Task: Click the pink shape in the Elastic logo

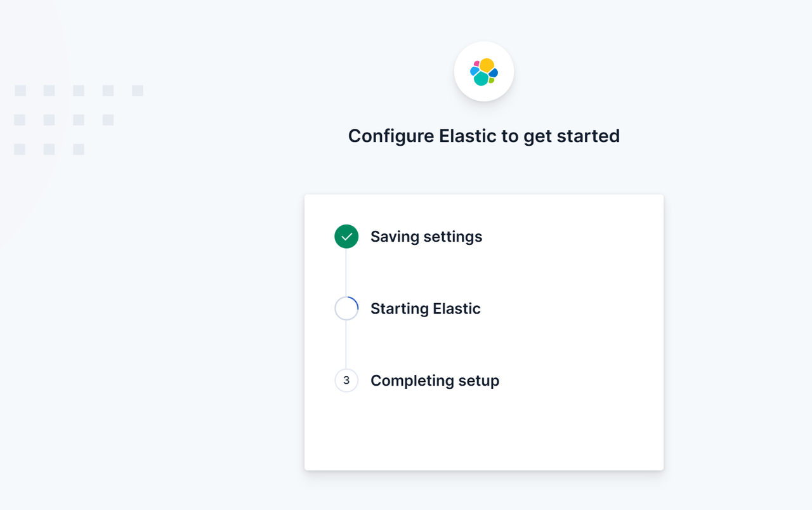Action: pos(476,63)
